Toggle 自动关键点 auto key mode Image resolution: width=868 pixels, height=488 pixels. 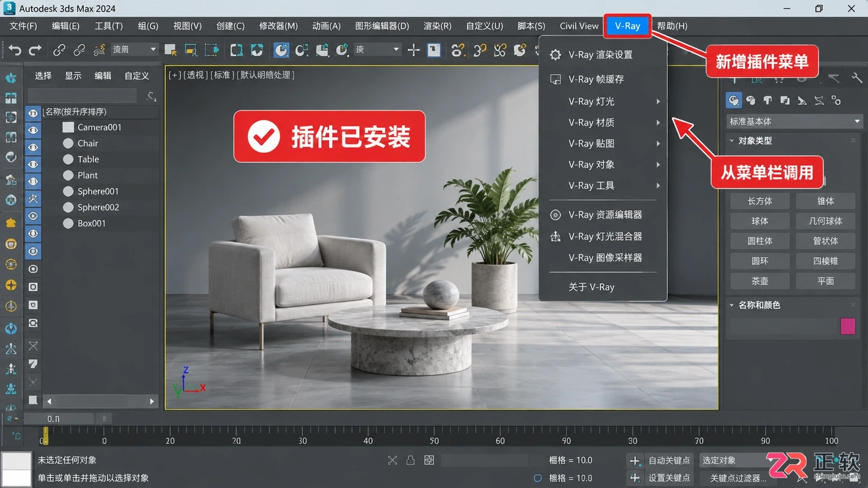(x=669, y=460)
